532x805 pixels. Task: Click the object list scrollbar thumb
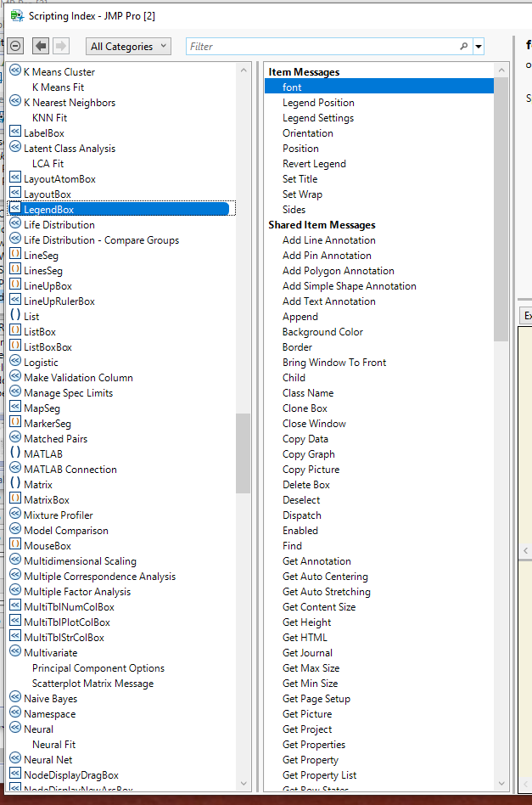click(243, 453)
